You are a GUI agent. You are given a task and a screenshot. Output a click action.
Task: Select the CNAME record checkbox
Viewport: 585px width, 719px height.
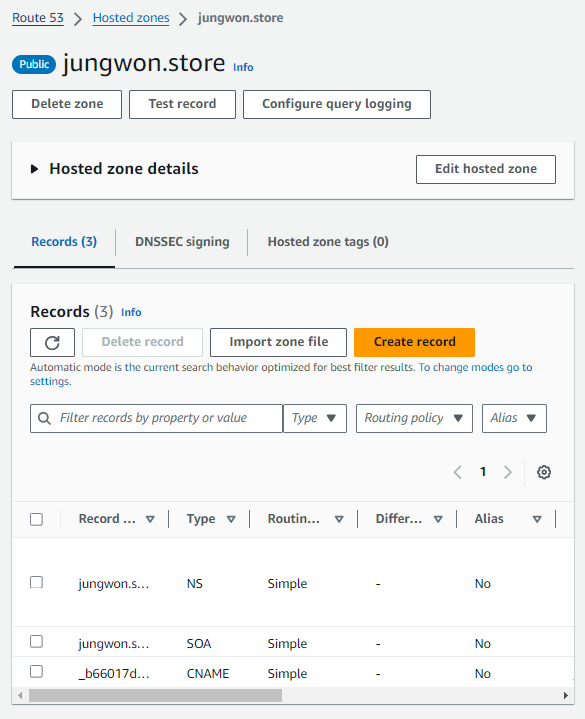[x=36, y=671]
